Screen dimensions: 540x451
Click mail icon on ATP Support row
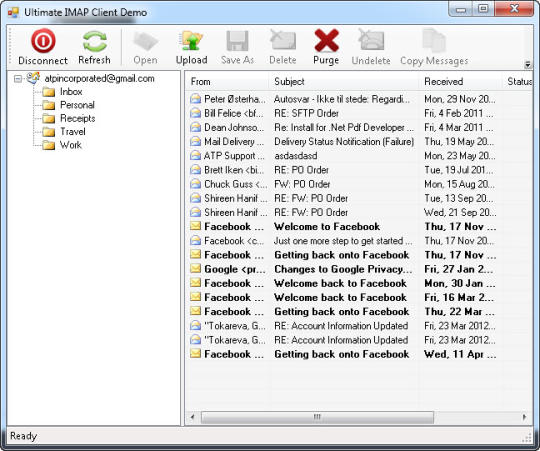[195, 155]
